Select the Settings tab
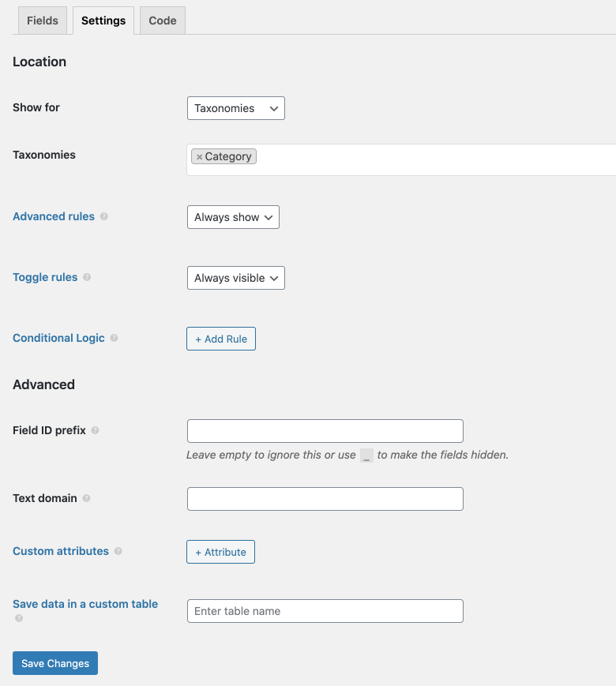The width and height of the screenshot is (616, 686). 103,21
